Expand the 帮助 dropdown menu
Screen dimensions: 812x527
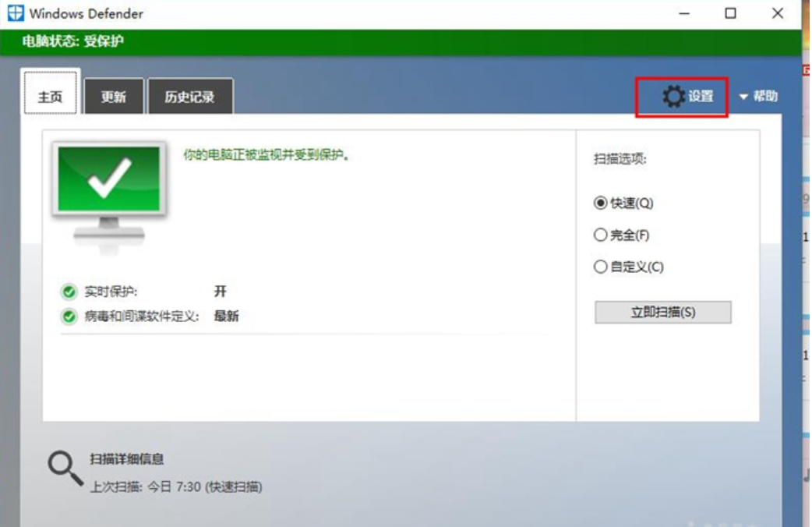tap(759, 97)
